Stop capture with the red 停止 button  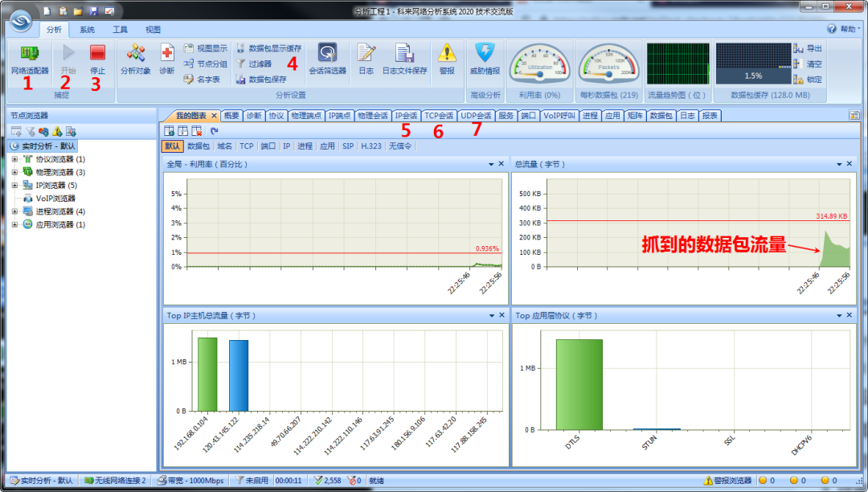[x=97, y=59]
